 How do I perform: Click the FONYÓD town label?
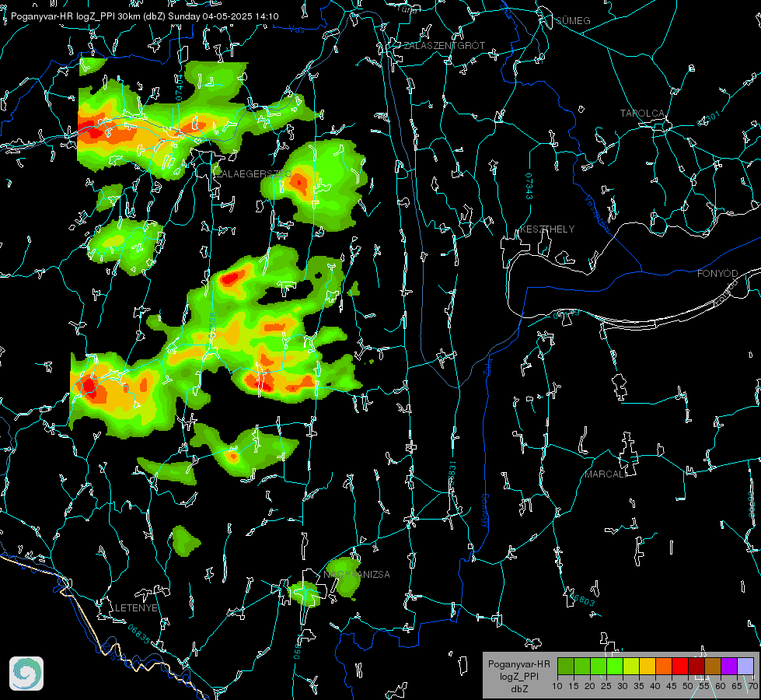pyautogui.click(x=717, y=274)
